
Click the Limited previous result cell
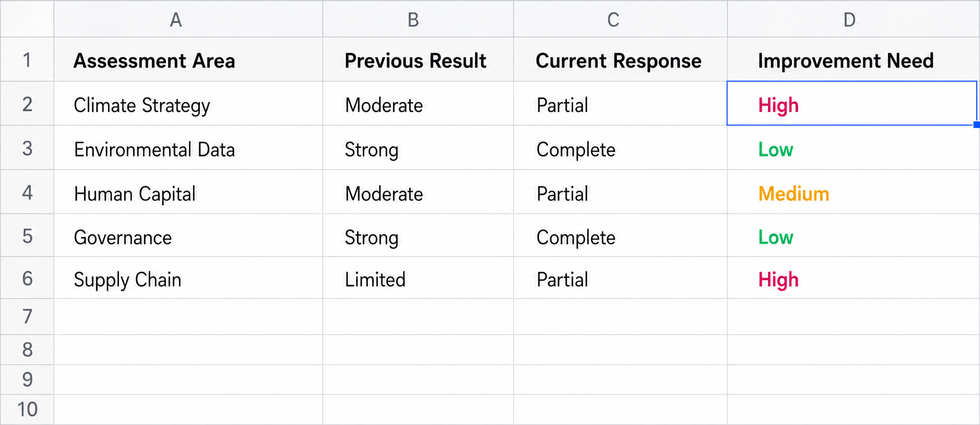tap(418, 278)
